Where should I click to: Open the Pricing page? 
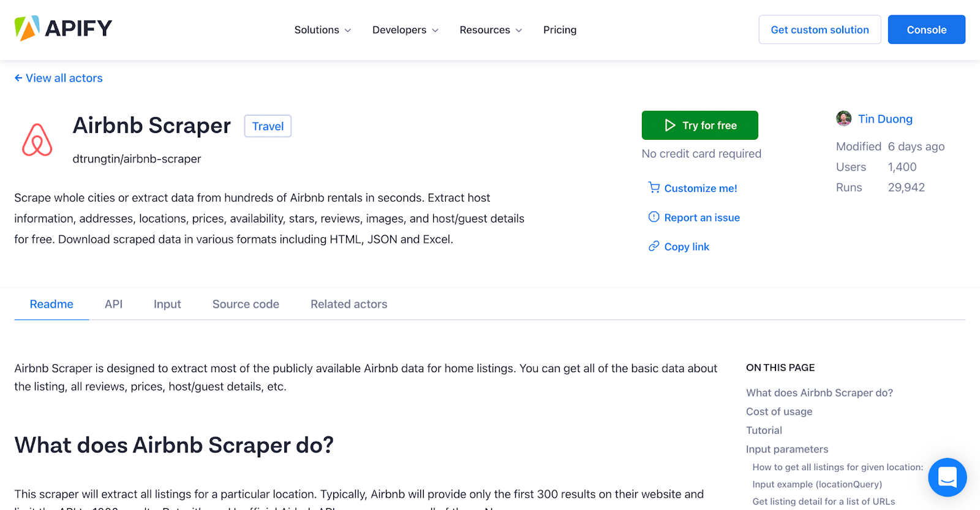tap(560, 29)
